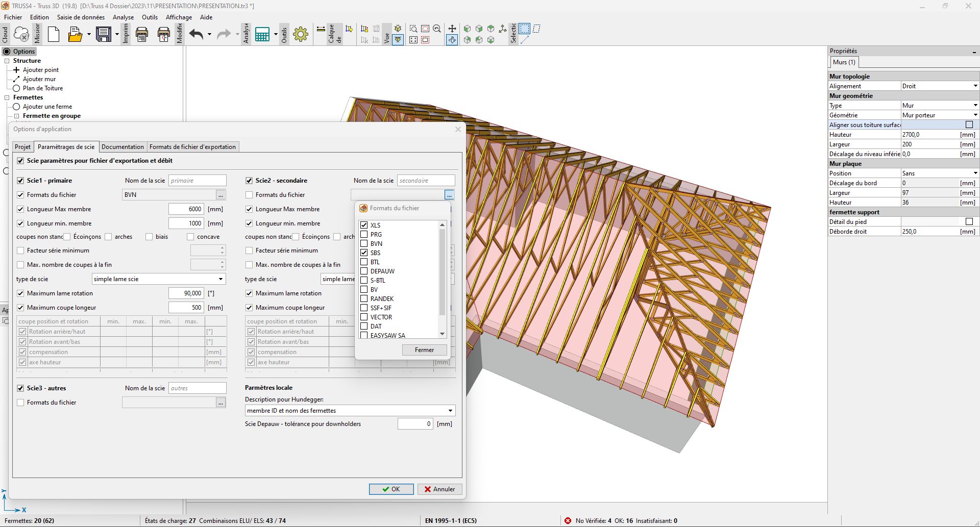The width and height of the screenshot is (980, 527).
Task: Click the four-arrow pan view icon
Action: point(452,29)
